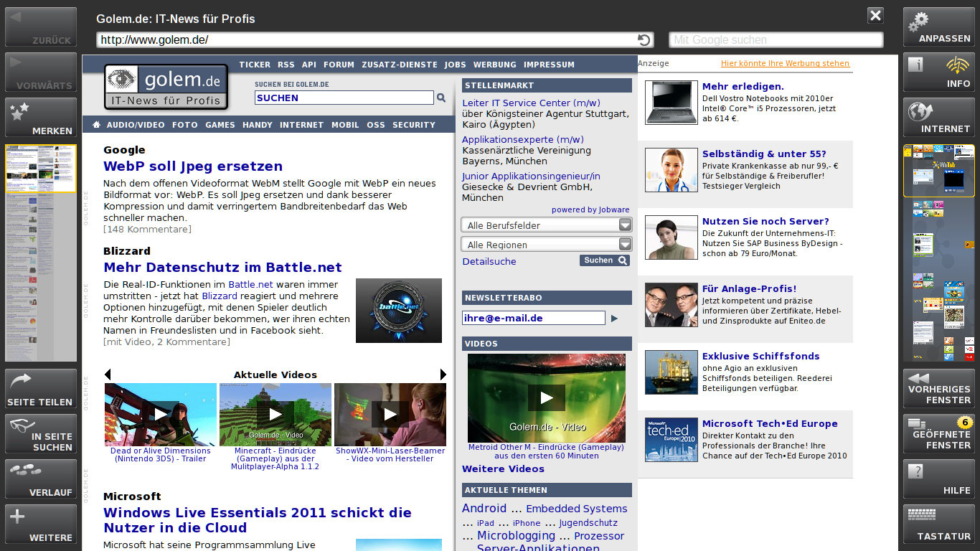
Task: Open the FORUM menu item
Action: (x=339, y=65)
